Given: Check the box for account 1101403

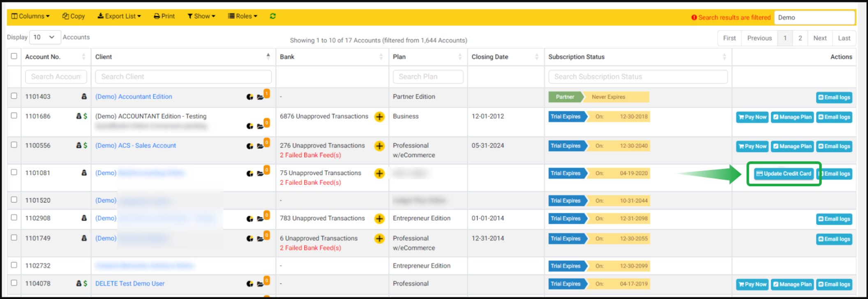Looking at the screenshot, I should click(14, 96).
